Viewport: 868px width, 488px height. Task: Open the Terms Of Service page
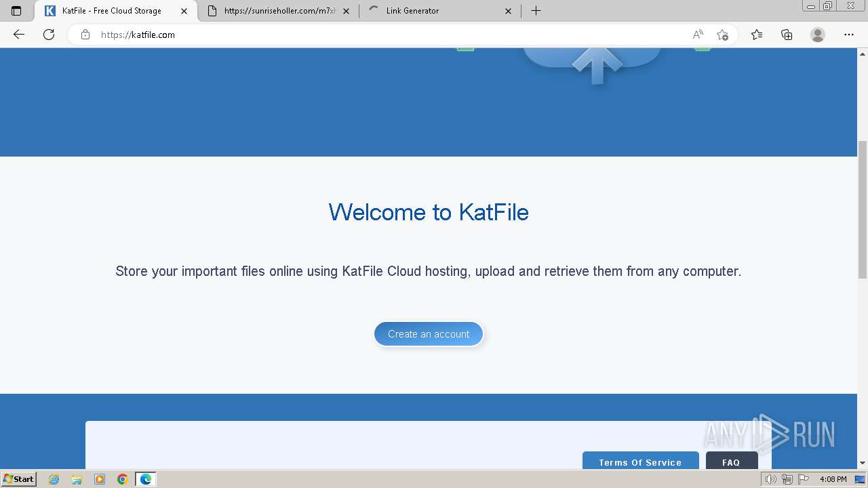click(x=640, y=462)
